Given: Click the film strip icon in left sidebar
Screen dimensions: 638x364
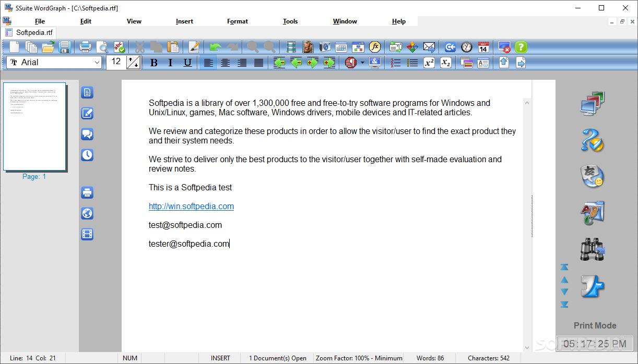Looking at the screenshot, I should point(87,234).
